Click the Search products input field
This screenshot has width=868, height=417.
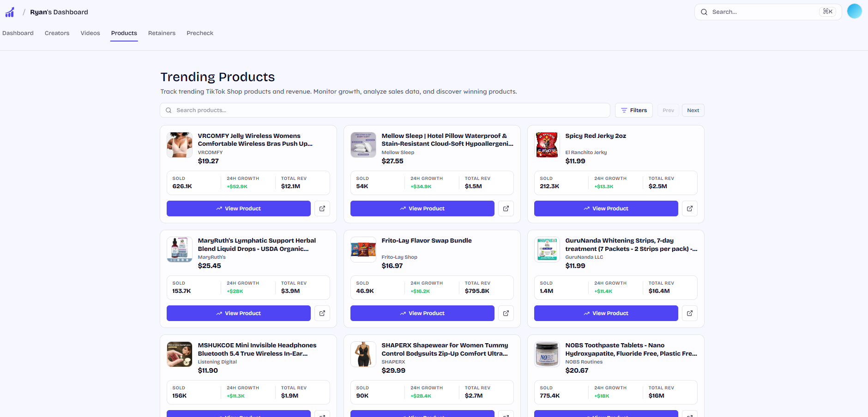(x=385, y=110)
